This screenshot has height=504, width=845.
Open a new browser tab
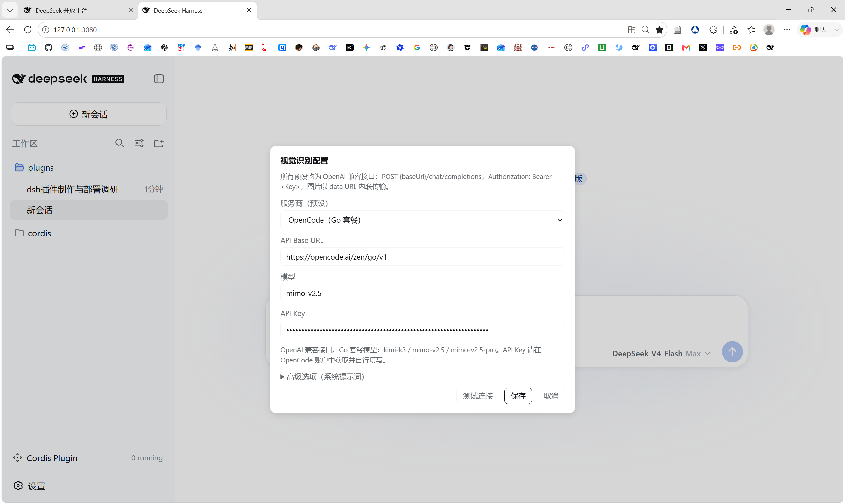pos(267,10)
